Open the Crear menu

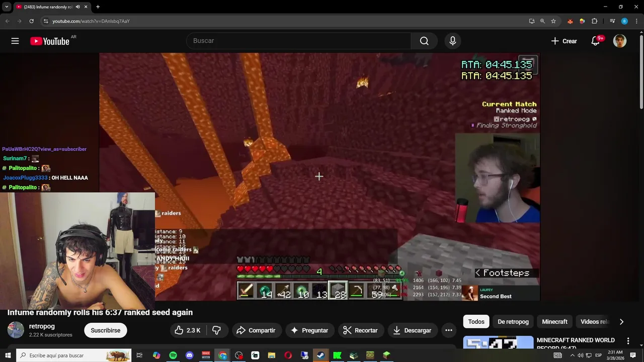coord(564,41)
